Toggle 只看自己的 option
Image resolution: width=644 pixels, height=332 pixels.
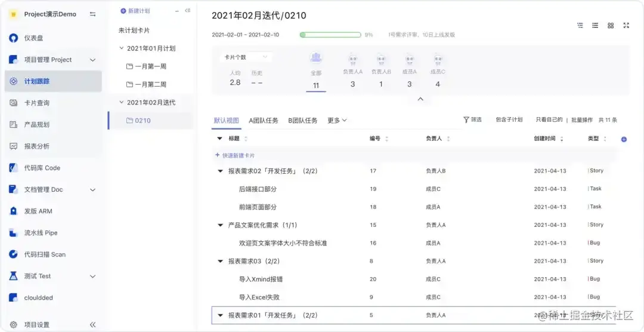click(x=549, y=119)
